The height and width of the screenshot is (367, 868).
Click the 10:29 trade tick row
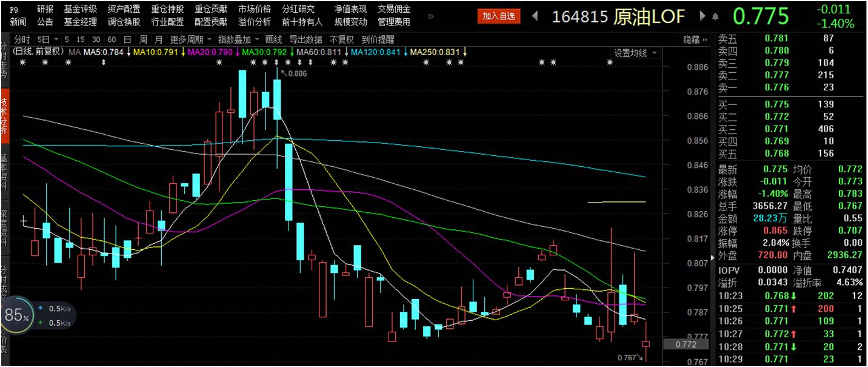pos(791,359)
